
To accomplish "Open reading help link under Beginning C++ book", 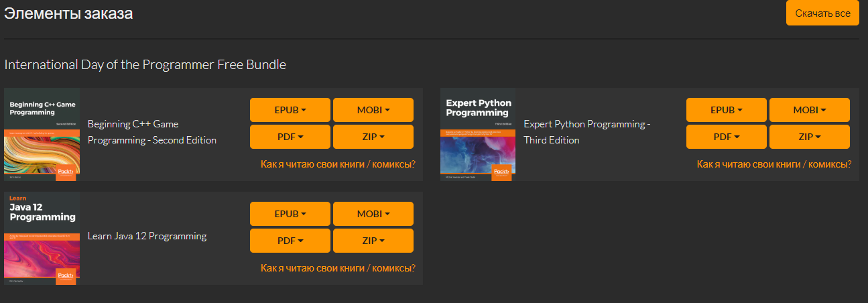I will (x=338, y=164).
